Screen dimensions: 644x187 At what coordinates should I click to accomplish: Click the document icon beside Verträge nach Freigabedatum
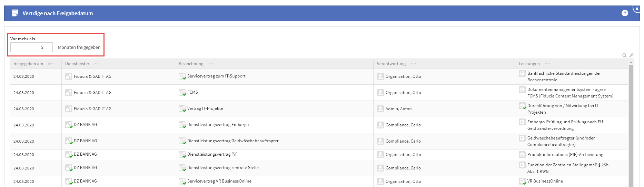click(15, 13)
